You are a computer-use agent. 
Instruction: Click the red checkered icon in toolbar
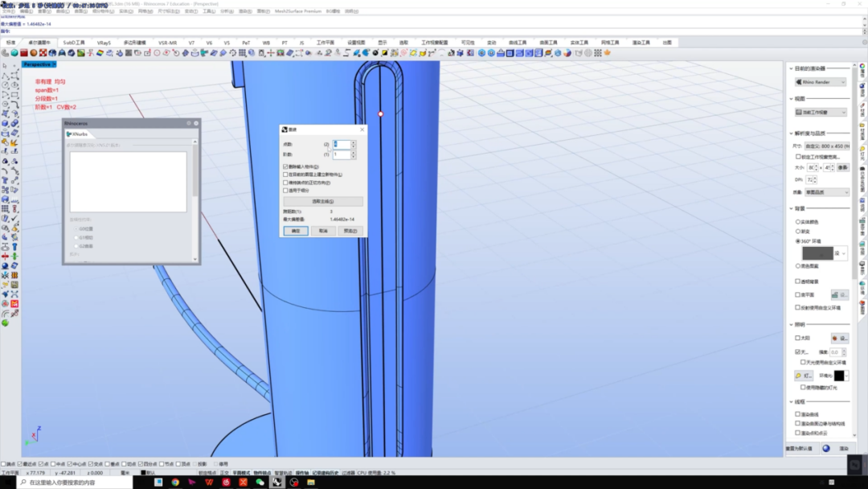coord(43,53)
